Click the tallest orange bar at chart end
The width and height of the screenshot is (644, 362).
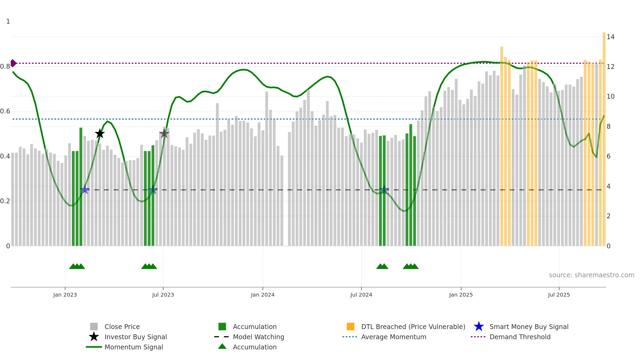click(604, 139)
